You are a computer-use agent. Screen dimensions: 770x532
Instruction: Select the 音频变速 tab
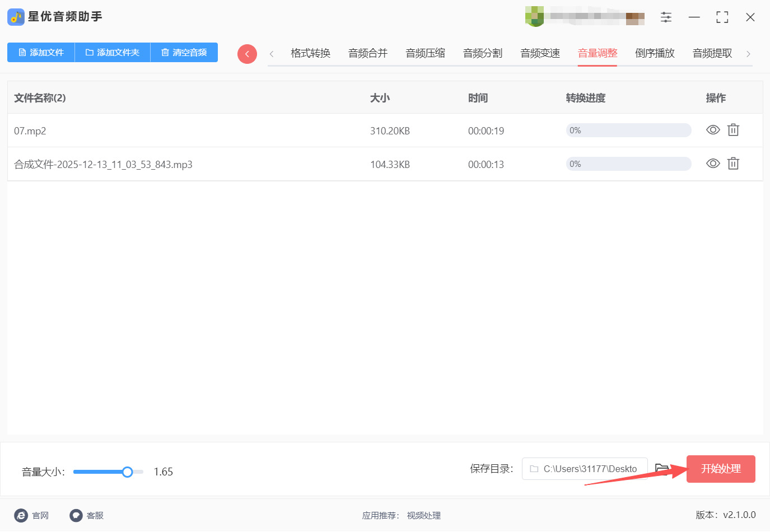click(x=540, y=53)
